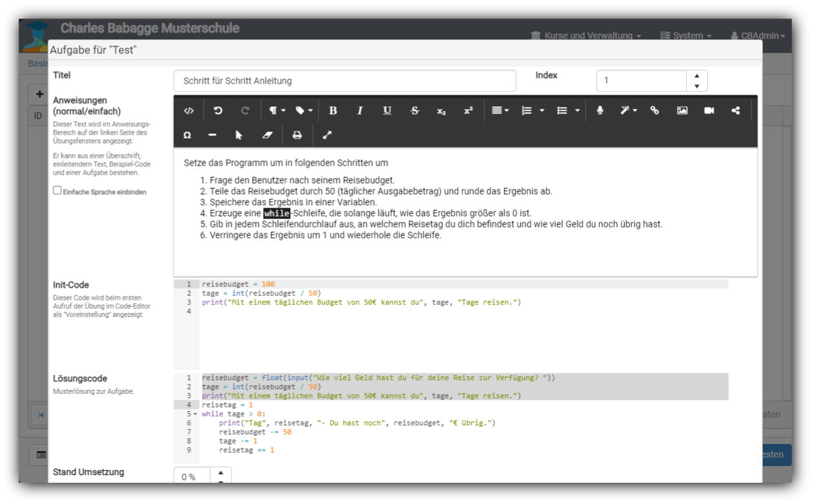Click the Titel input field
The width and height of the screenshot is (813, 504).
pyautogui.click(x=344, y=81)
